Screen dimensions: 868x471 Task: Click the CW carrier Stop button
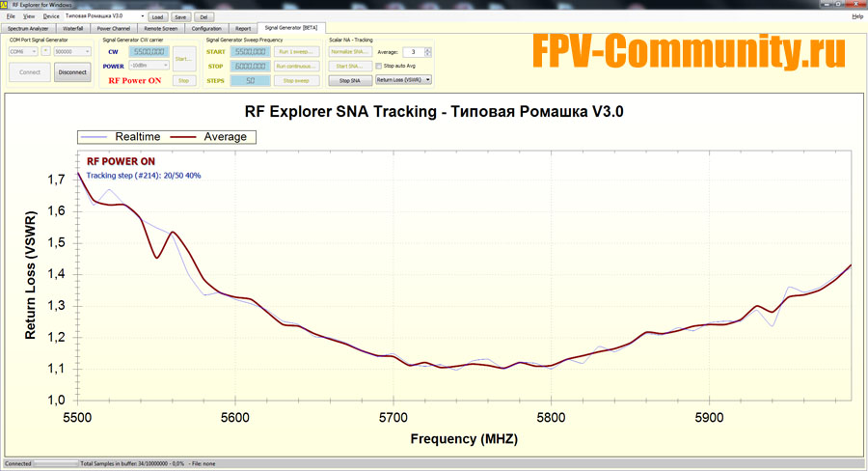tap(184, 81)
